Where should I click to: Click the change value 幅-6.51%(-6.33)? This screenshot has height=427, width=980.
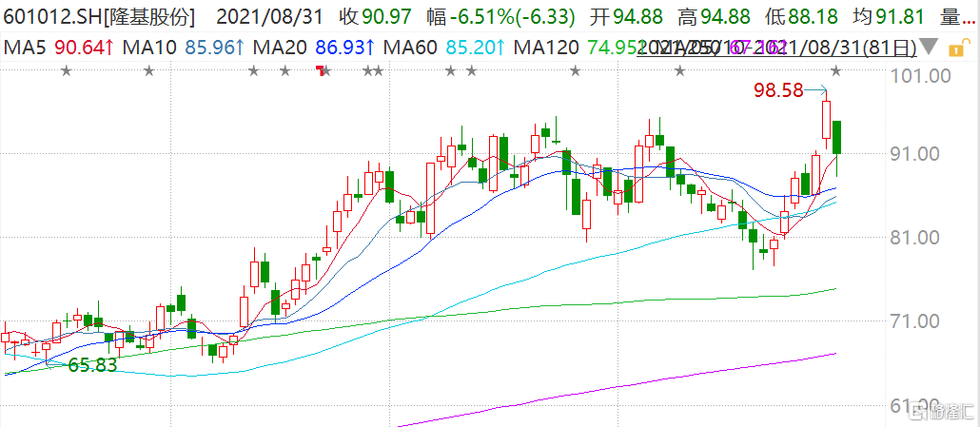coord(500,17)
